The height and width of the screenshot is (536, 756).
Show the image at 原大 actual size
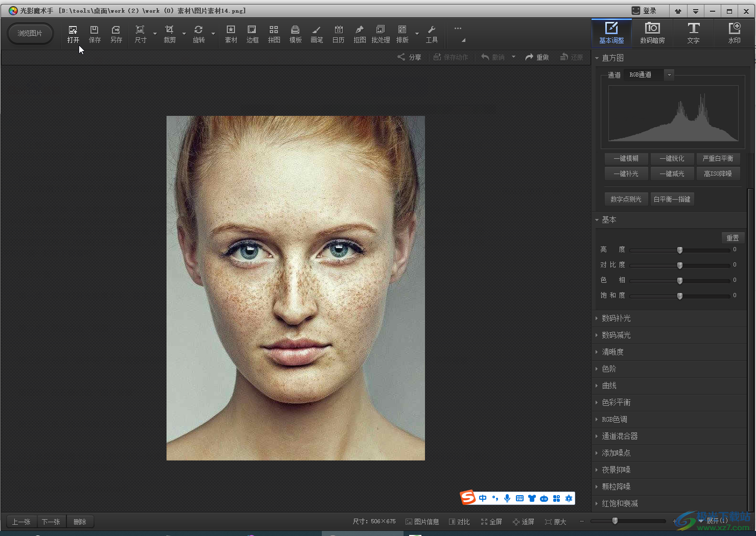(556, 522)
